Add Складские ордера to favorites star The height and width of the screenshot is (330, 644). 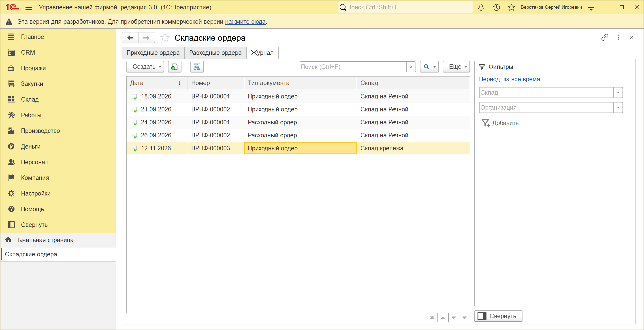[165, 38]
